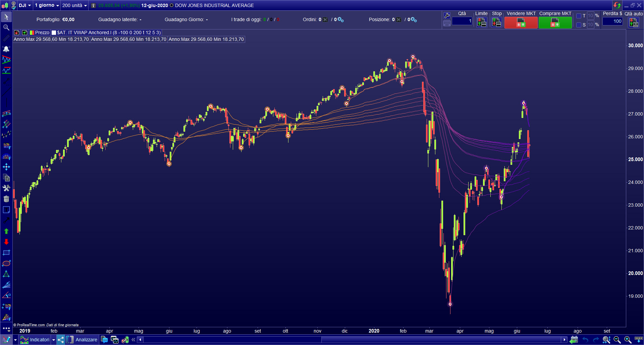Click the instrument info icon
Screen dimensions: 644x345
(x=94, y=5)
